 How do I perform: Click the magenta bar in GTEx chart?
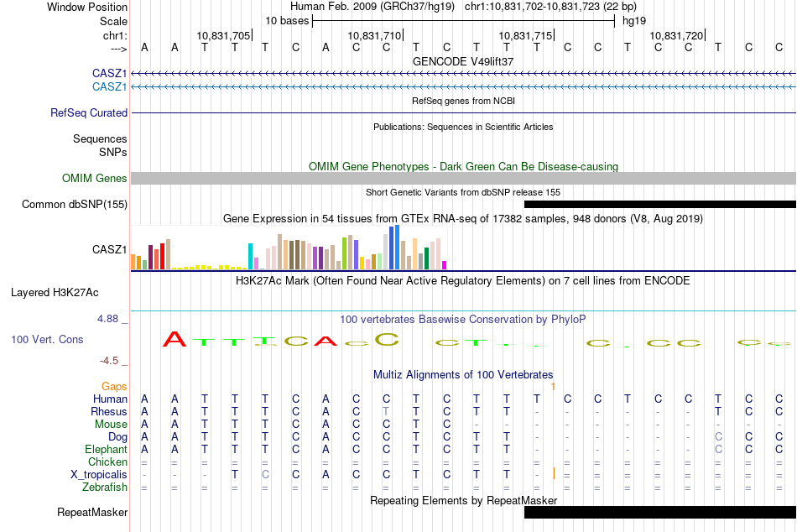pos(445,265)
